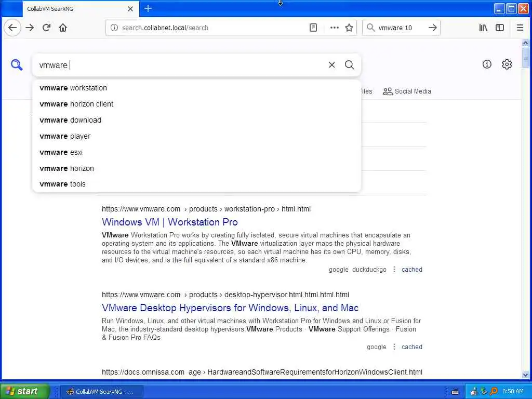The image size is (532, 399).
Task: Switch to the Social Media category
Action: coord(407,91)
